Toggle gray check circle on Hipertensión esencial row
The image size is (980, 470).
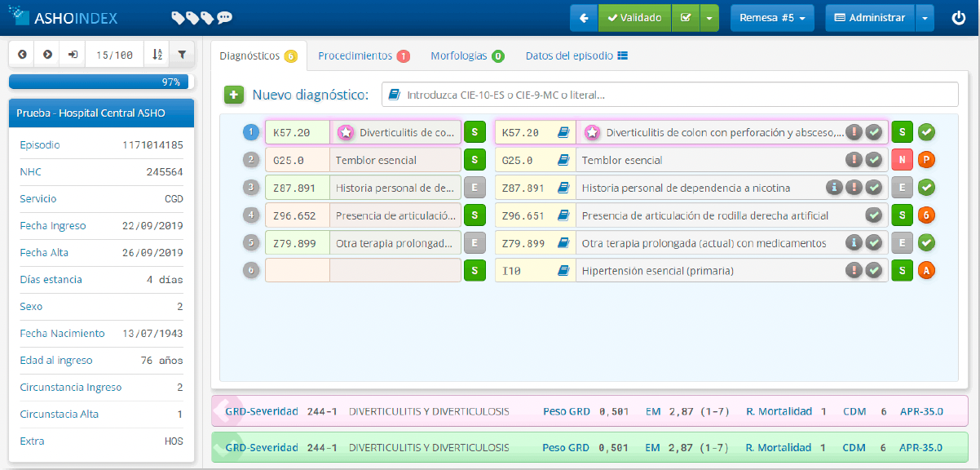pos(874,271)
